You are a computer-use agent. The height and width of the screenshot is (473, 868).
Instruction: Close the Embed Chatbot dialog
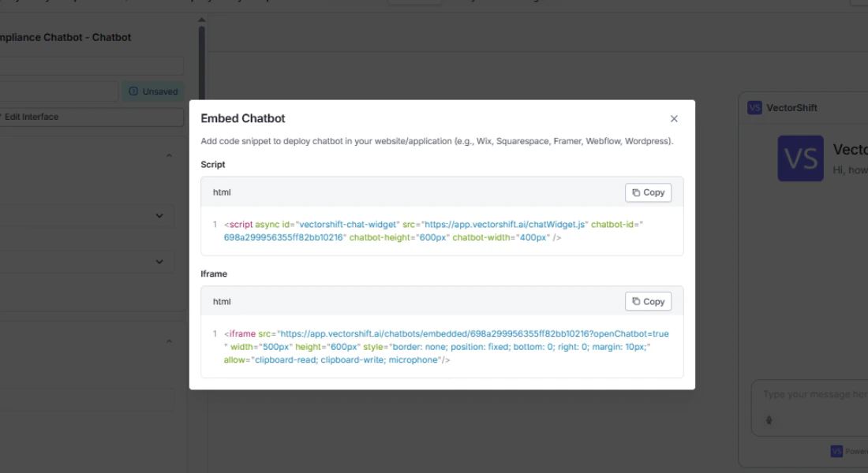point(674,118)
